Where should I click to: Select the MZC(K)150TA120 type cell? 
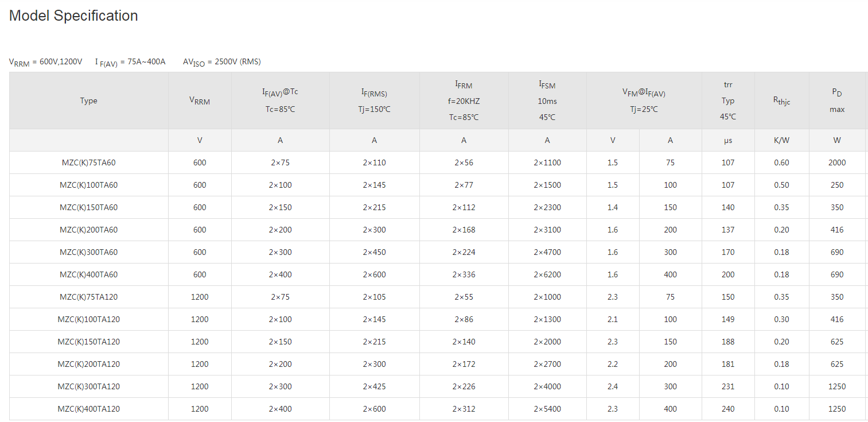pyautogui.click(x=89, y=342)
